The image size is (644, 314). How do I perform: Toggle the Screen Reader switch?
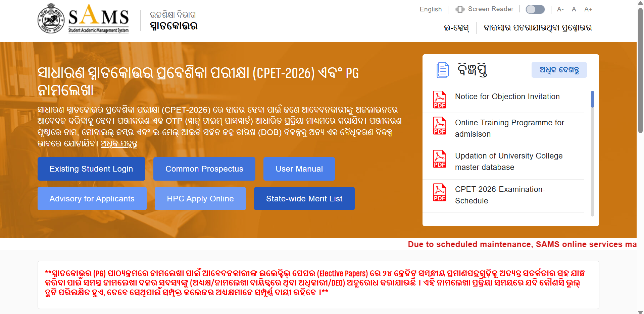pyautogui.click(x=535, y=9)
